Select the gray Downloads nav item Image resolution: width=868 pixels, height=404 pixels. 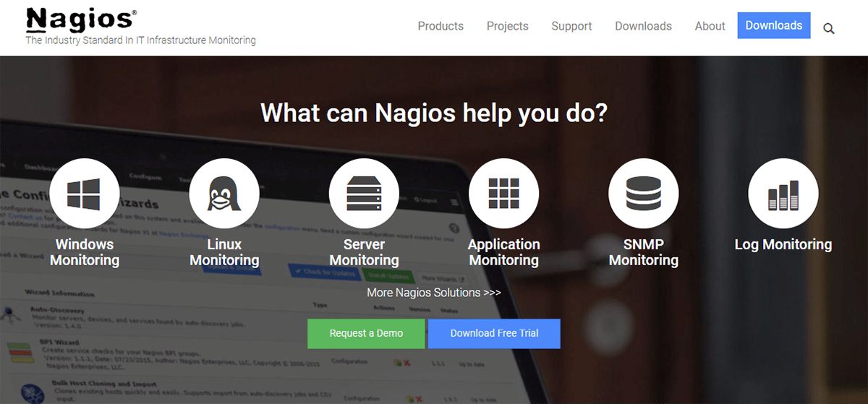click(643, 26)
